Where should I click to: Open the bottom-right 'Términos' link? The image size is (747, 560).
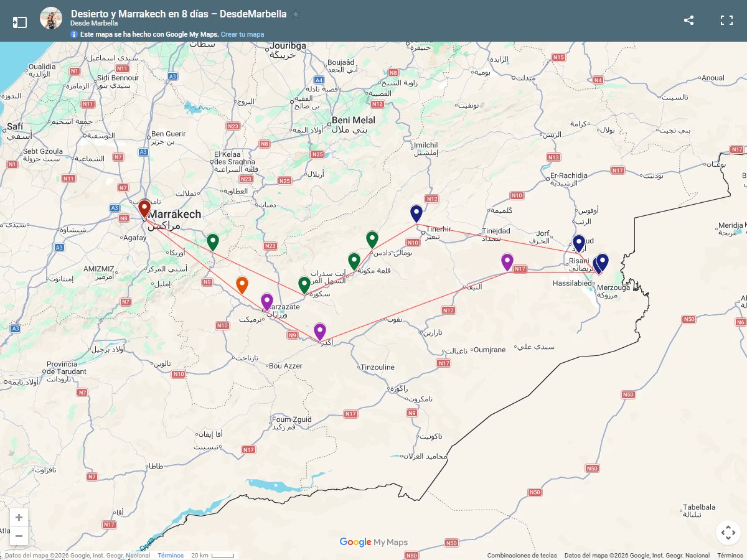(x=730, y=555)
